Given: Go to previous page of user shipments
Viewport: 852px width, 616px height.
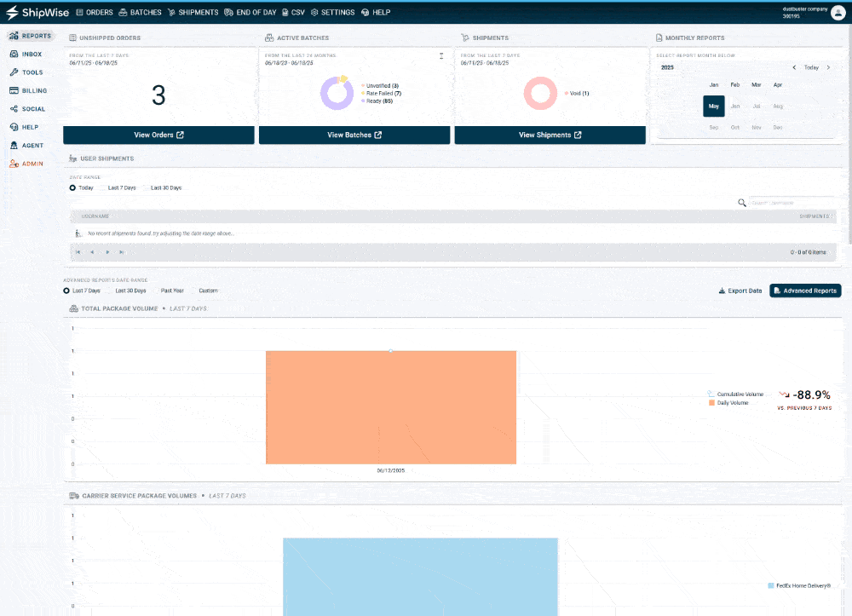Looking at the screenshot, I should click(92, 252).
